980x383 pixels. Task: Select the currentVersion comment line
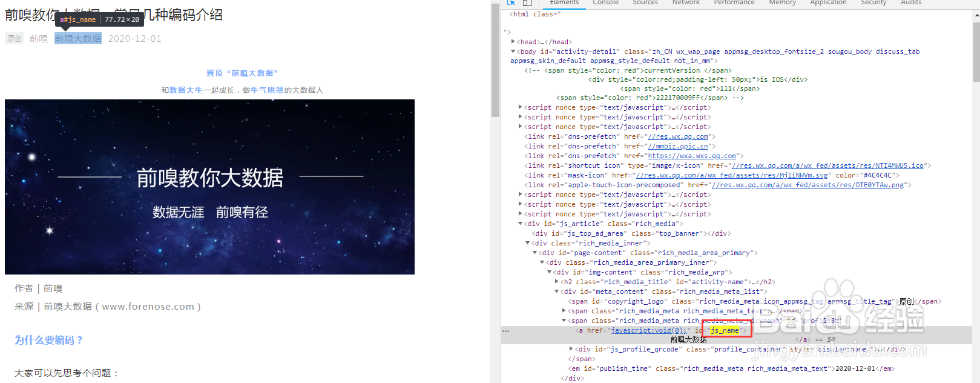[628, 70]
